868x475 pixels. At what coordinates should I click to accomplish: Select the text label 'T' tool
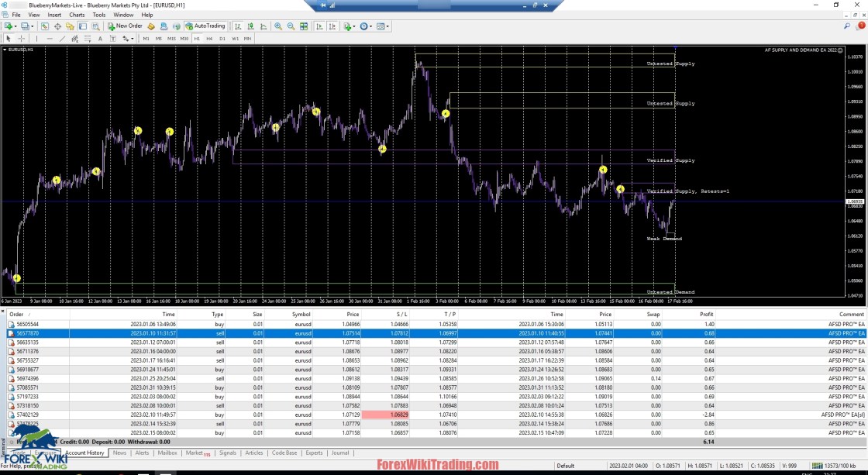tap(113, 39)
